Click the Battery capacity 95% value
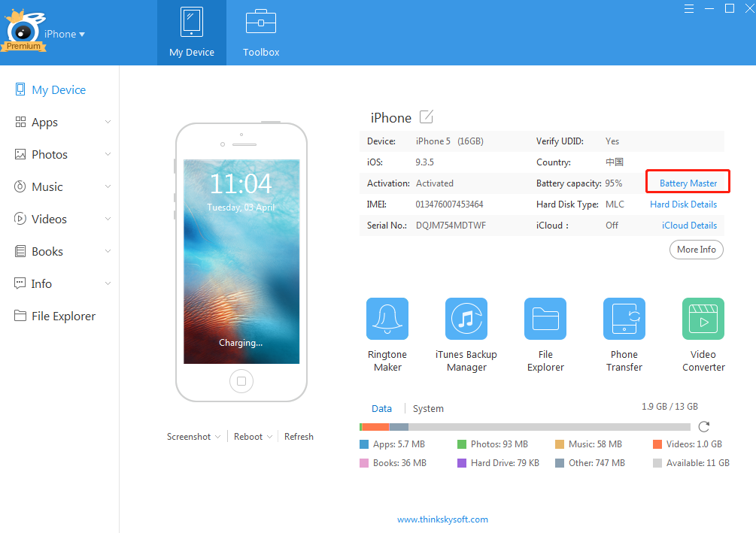This screenshot has height=533, width=756. [614, 183]
